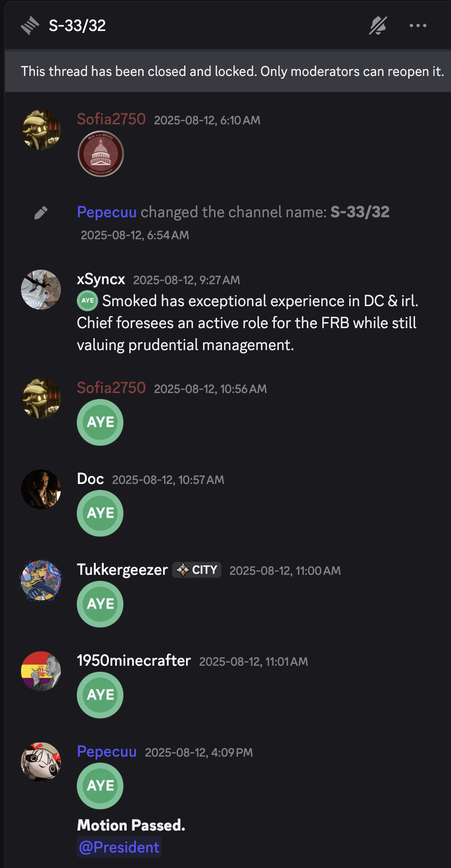Open xSyncx's avatar profile

pos(41,290)
